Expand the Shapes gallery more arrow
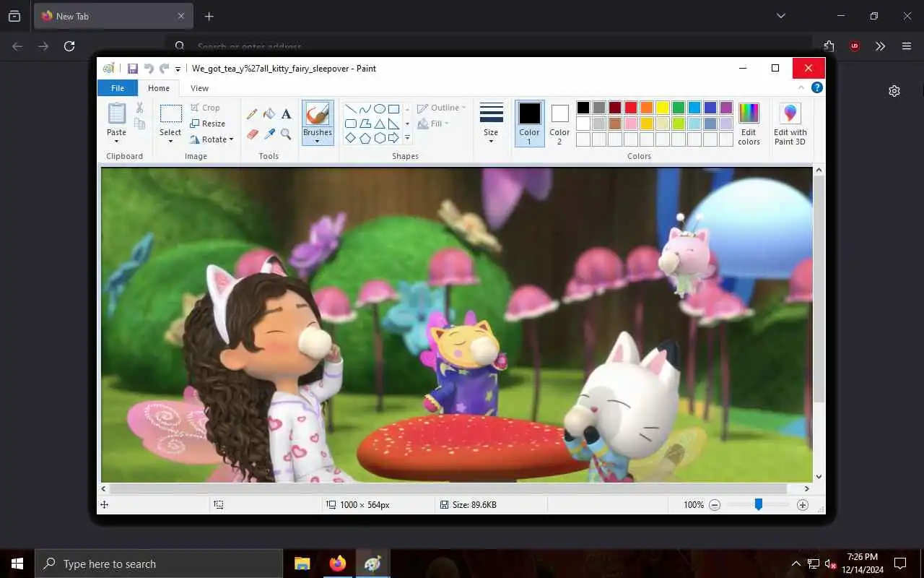This screenshot has height=578, width=924. [x=407, y=138]
